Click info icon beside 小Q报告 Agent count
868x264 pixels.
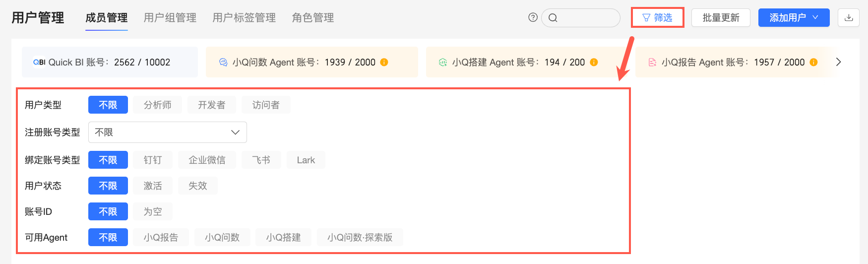pyautogui.click(x=813, y=62)
